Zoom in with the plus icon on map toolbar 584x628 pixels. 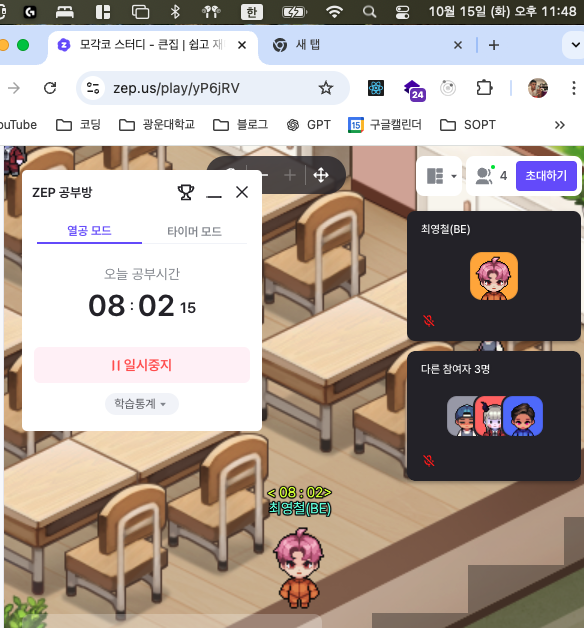coord(290,175)
